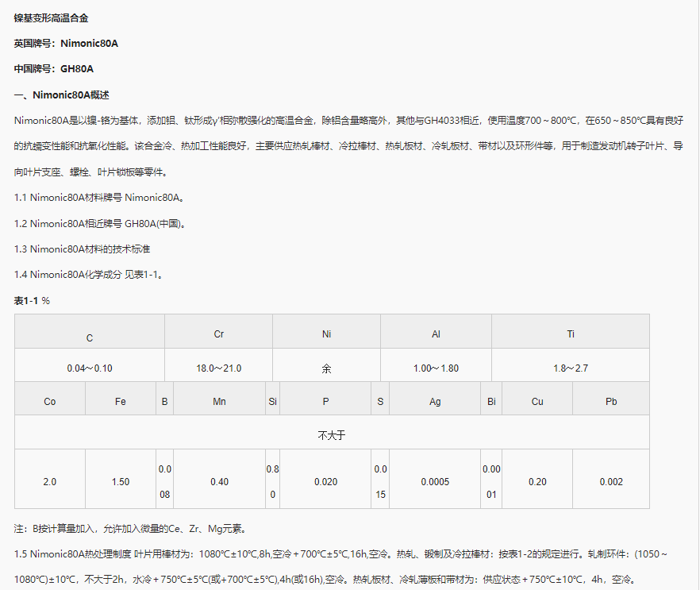Click the 1.00~1.80 aluminum content cell
The width and height of the screenshot is (700, 590).
436,366
